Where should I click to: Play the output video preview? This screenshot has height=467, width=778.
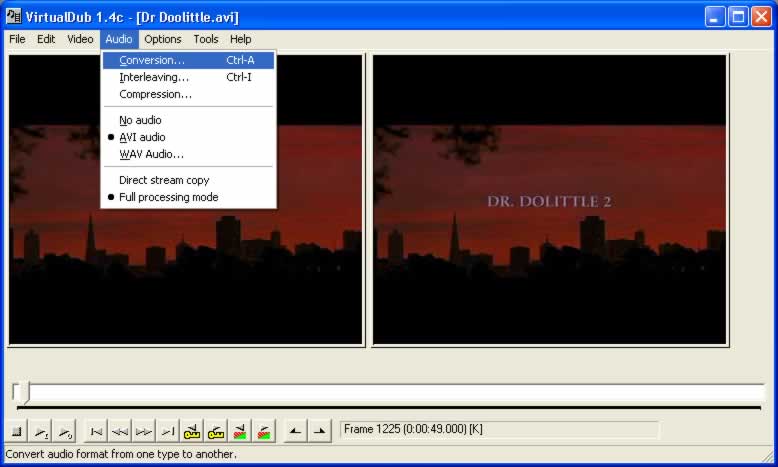click(x=65, y=431)
